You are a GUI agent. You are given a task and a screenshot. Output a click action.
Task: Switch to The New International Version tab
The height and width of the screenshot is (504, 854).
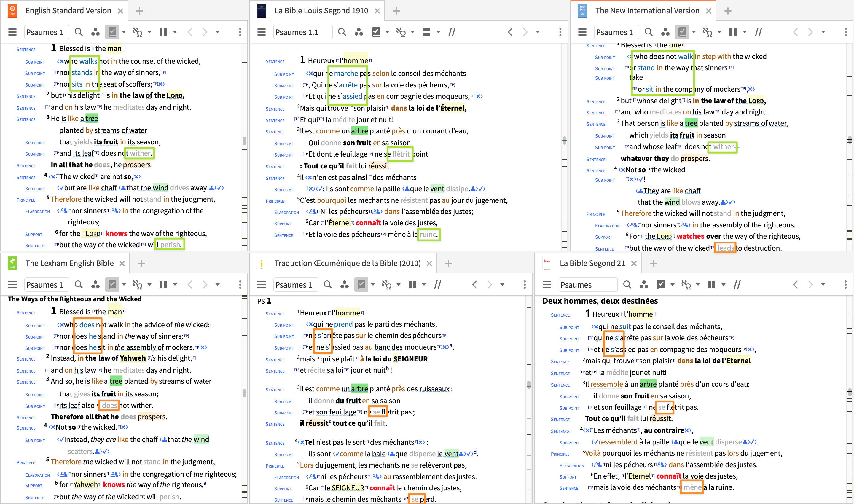647,11
